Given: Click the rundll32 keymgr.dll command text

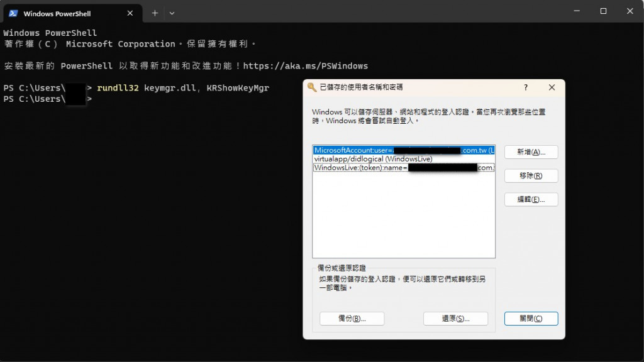Looking at the screenshot, I should [x=183, y=88].
